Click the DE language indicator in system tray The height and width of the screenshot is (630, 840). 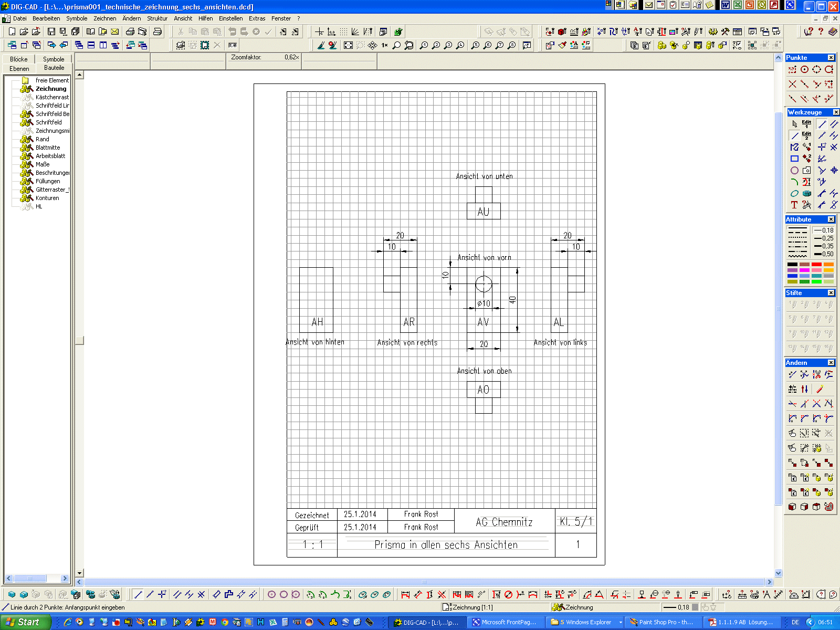[795, 622]
